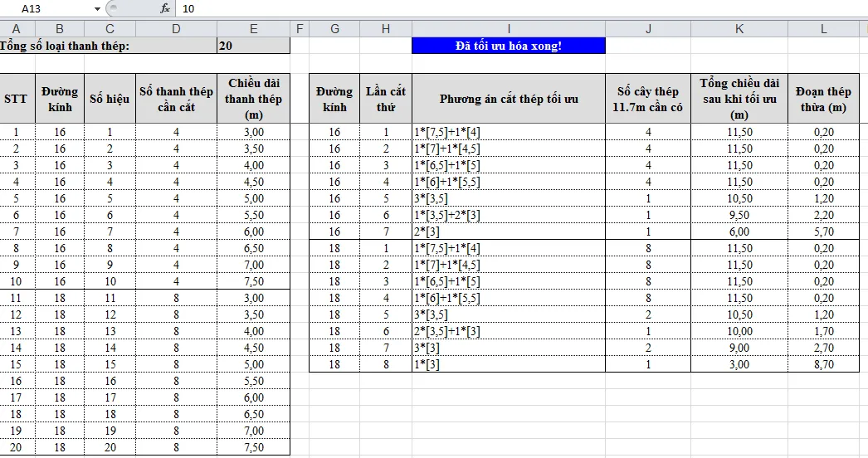
Task: Click the Insert Function fx icon
Action: (164, 8)
